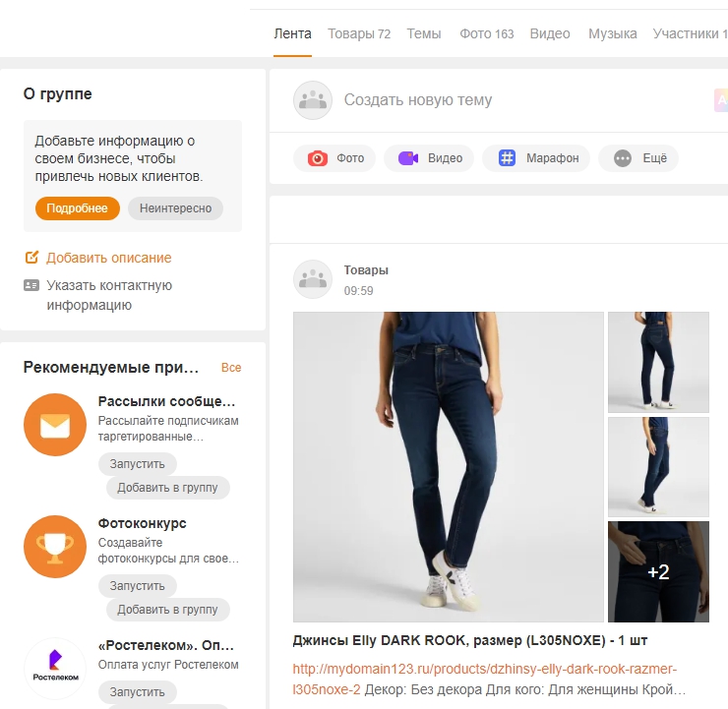Click the group avatar beside new topic field

point(313,100)
